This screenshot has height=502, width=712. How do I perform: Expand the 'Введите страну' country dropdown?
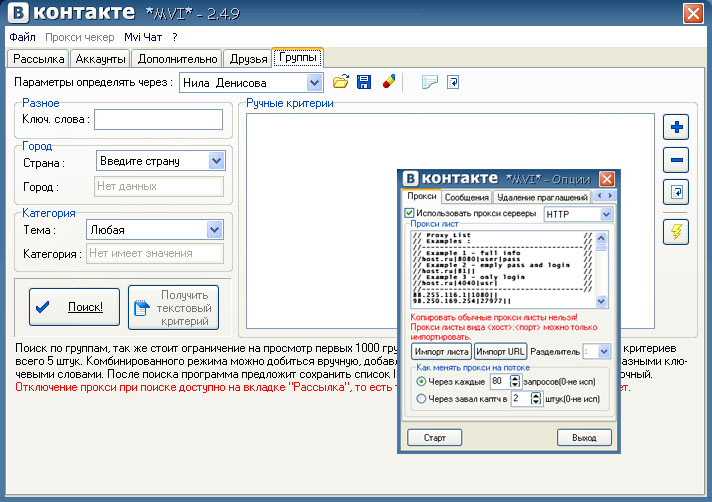(217, 161)
